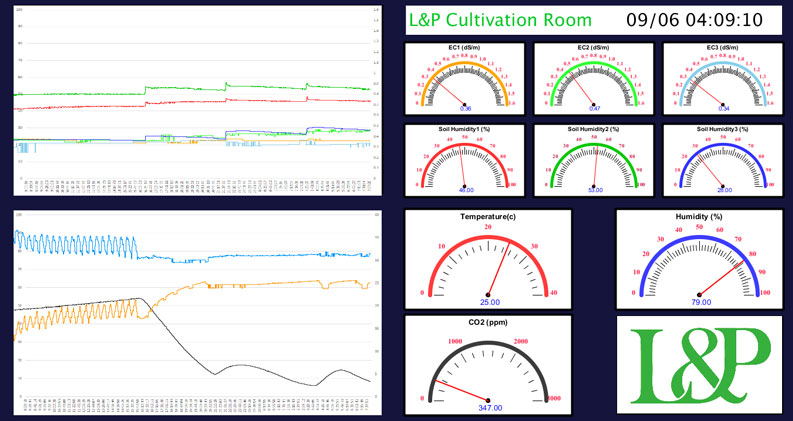Select the Temperature(c) gauge
Screen dimensions: 793x421
488,259
